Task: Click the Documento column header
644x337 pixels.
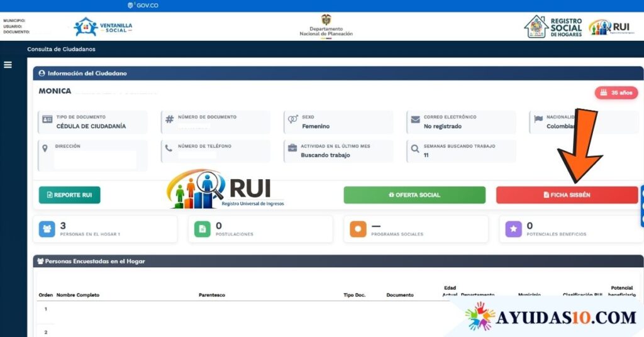Action: point(400,295)
